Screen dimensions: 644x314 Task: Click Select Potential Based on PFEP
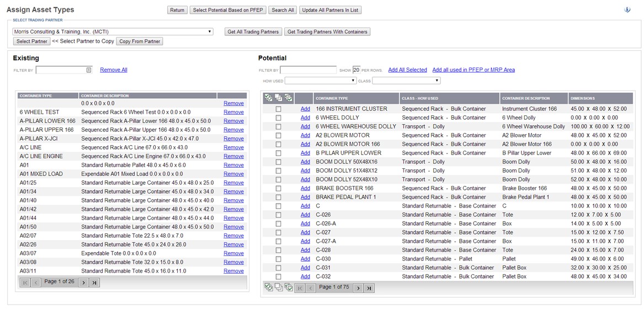tap(228, 10)
